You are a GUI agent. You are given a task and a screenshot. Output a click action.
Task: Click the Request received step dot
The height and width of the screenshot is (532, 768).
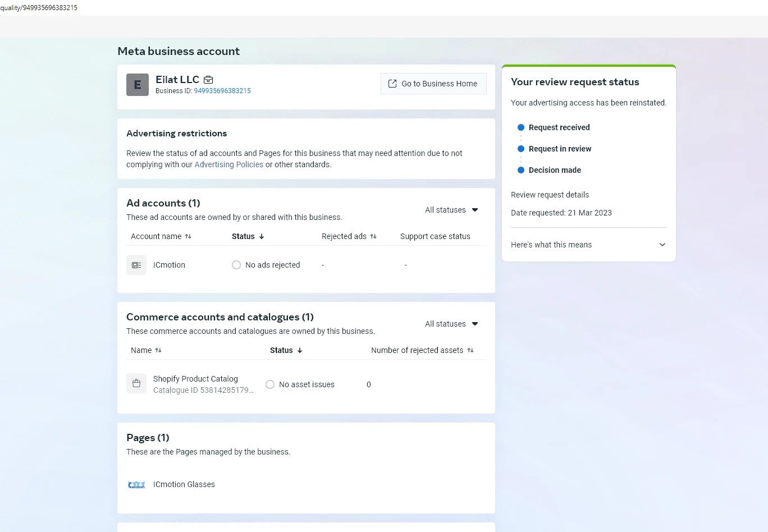(521, 127)
